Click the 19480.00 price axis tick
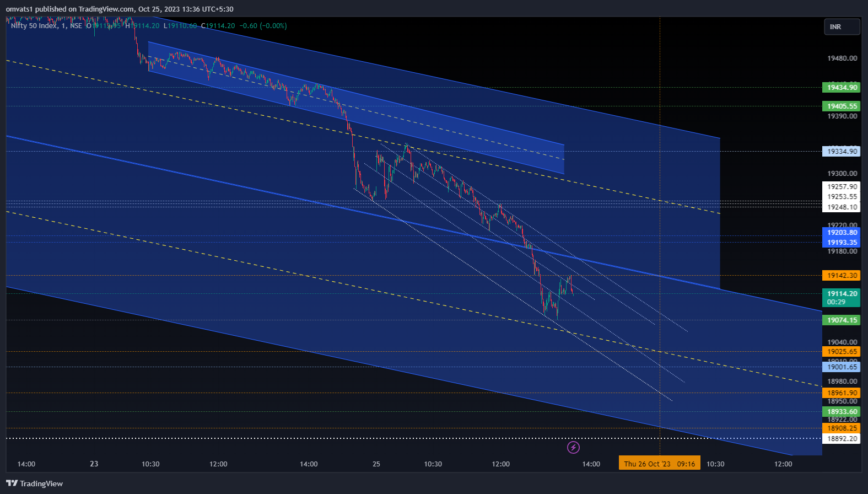868x494 pixels. [x=842, y=58]
